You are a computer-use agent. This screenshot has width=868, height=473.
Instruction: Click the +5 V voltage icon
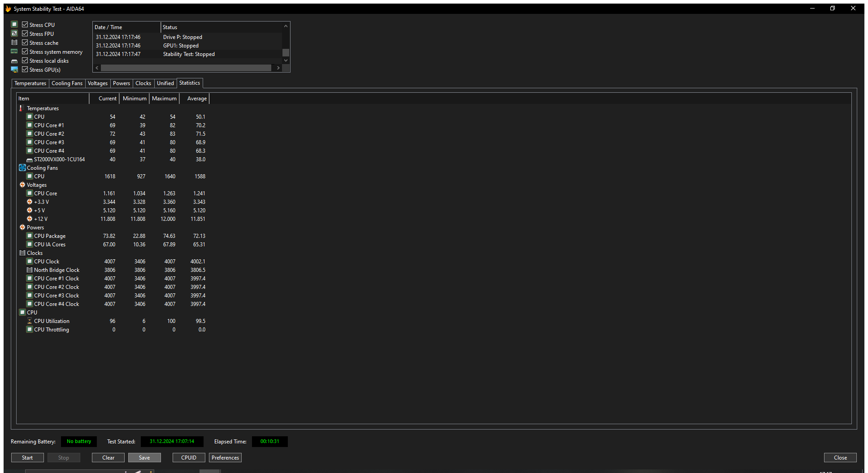click(x=30, y=210)
